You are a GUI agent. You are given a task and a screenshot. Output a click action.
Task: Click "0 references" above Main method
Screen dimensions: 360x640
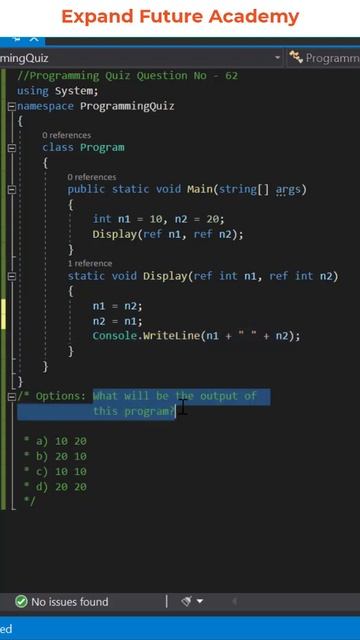pyautogui.click(x=92, y=177)
